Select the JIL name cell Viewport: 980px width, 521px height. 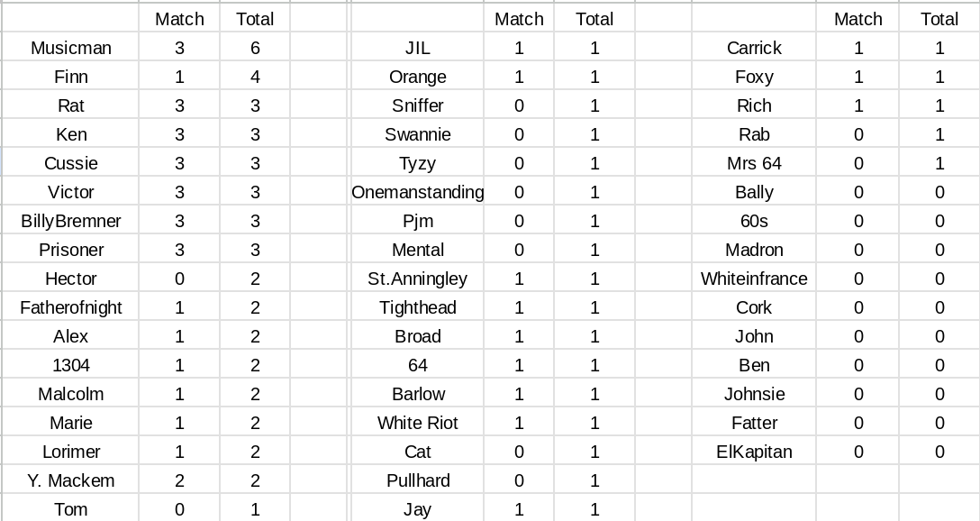pyautogui.click(x=417, y=48)
